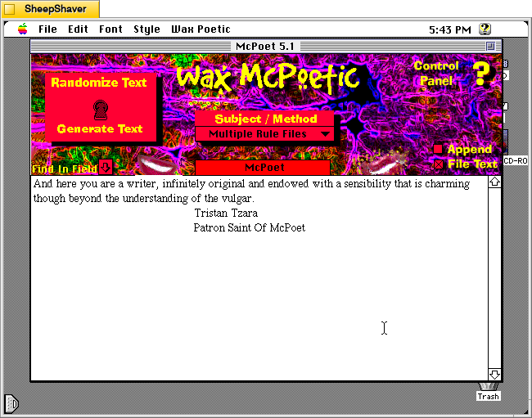Open the File menu
Screen dimensions: 532x418
click(47, 29)
